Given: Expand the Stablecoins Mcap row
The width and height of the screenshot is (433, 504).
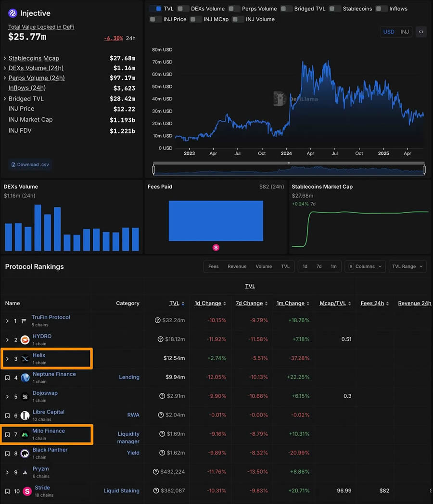Looking at the screenshot, I should point(5,58).
